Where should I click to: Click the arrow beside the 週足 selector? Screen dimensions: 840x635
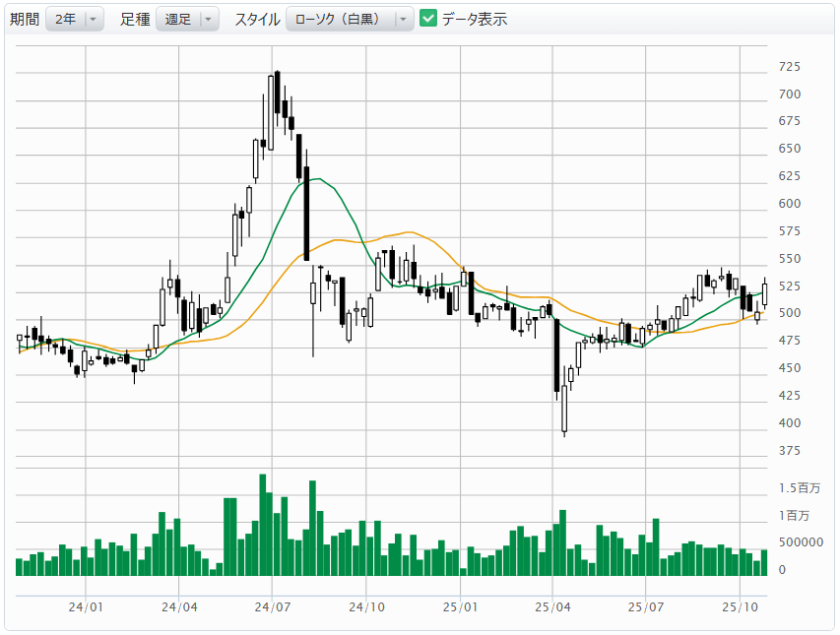[208, 19]
